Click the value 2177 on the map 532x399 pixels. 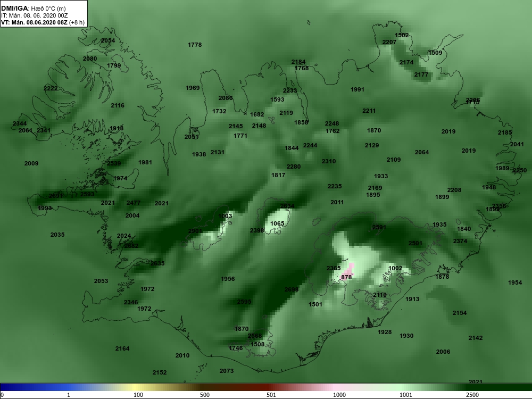[x=421, y=74]
